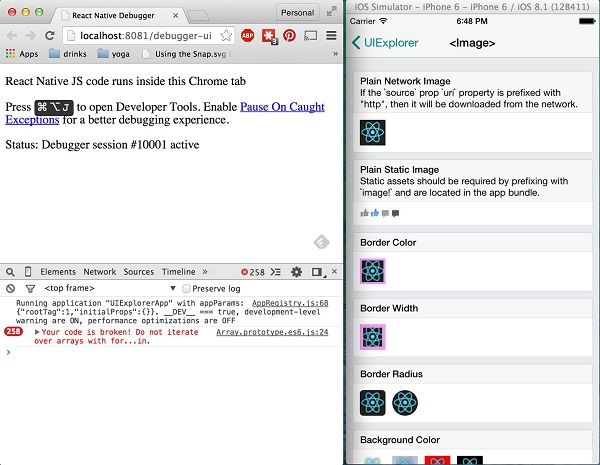Open the <top frame> context dropdown

(x=109, y=288)
